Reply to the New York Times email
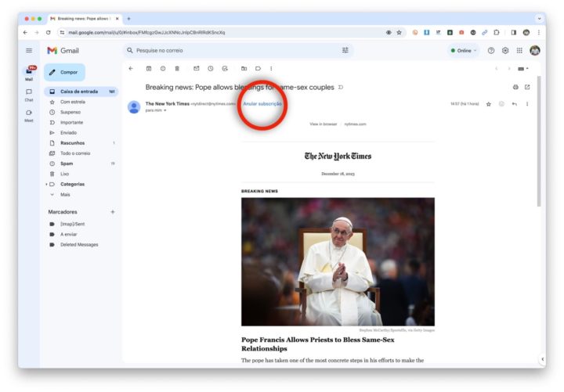The image size is (564, 392). point(515,104)
